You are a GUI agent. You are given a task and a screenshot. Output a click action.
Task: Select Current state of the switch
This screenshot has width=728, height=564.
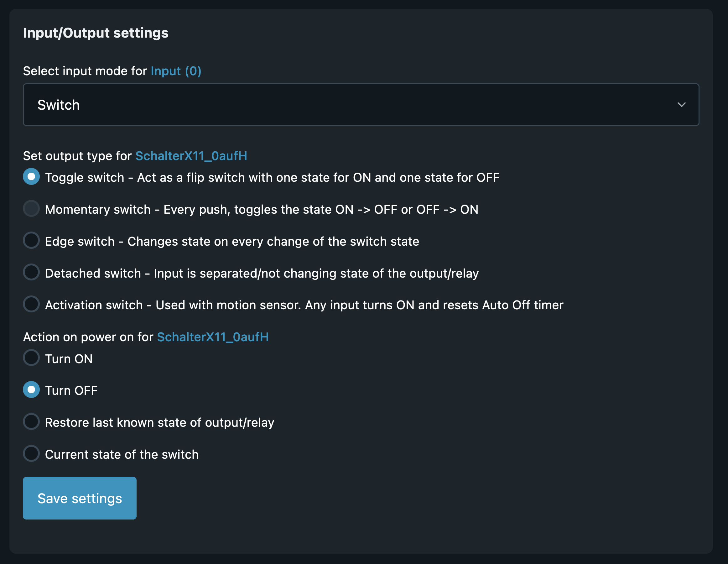(31, 454)
